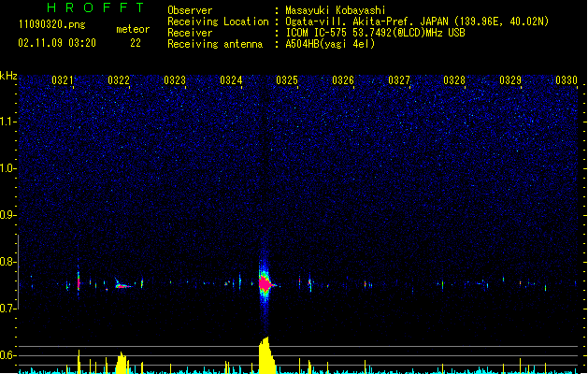Click the 1.0 kHz axis label
This screenshot has height=374, width=588.
point(7,168)
